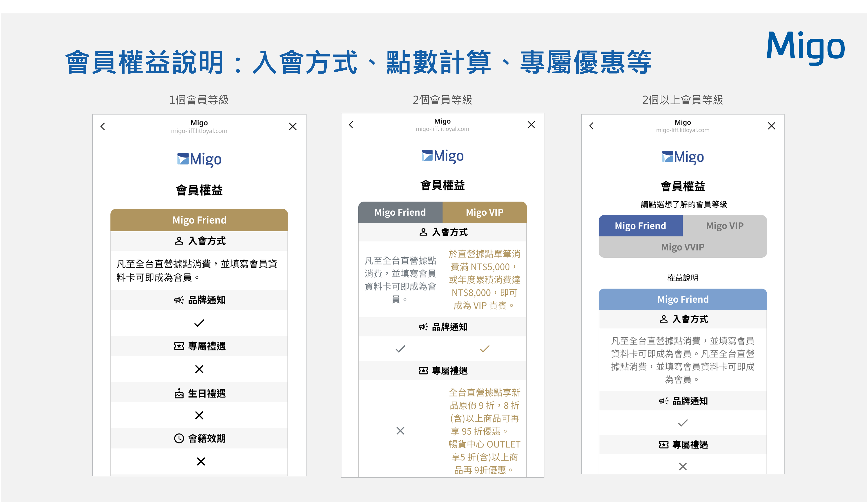Screen dimensions: 868x503
Task: Click text 暢貨中心 OUTLET 享5 折
Action: pos(484,451)
